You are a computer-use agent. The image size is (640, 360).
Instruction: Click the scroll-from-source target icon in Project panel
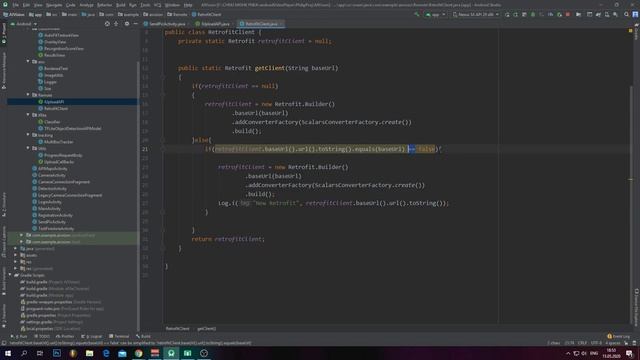point(107,24)
